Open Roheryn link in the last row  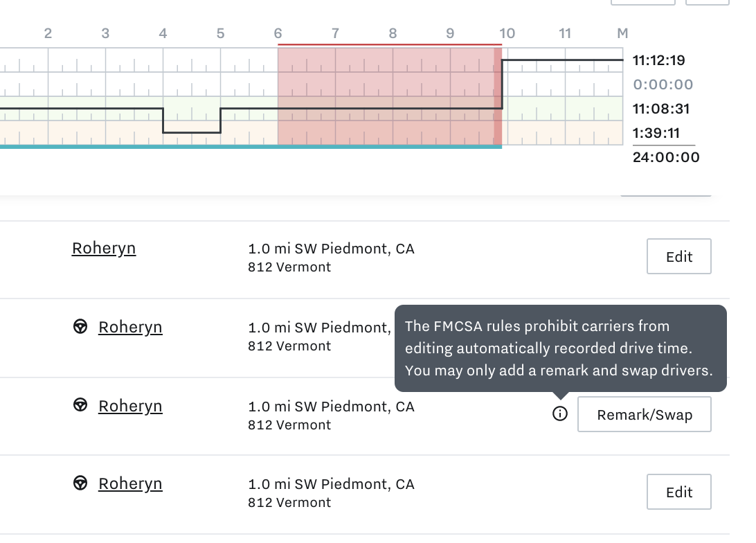[x=130, y=483]
